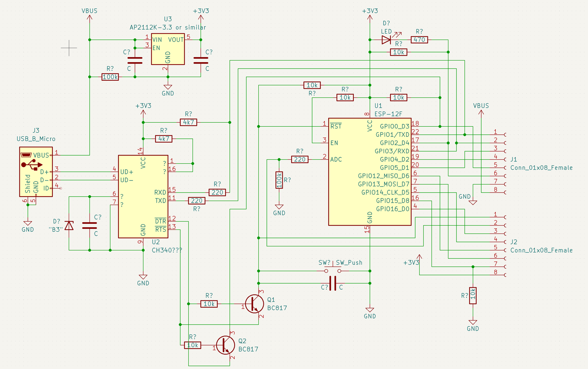The width and height of the screenshot is (588, 369).
Task: Click the "GPIO12_MISO_D6" pin name
Action: point(384,176)
